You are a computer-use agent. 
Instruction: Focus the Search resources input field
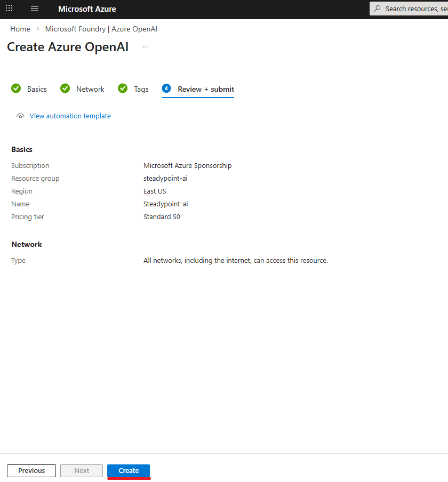tap(416, 9)
